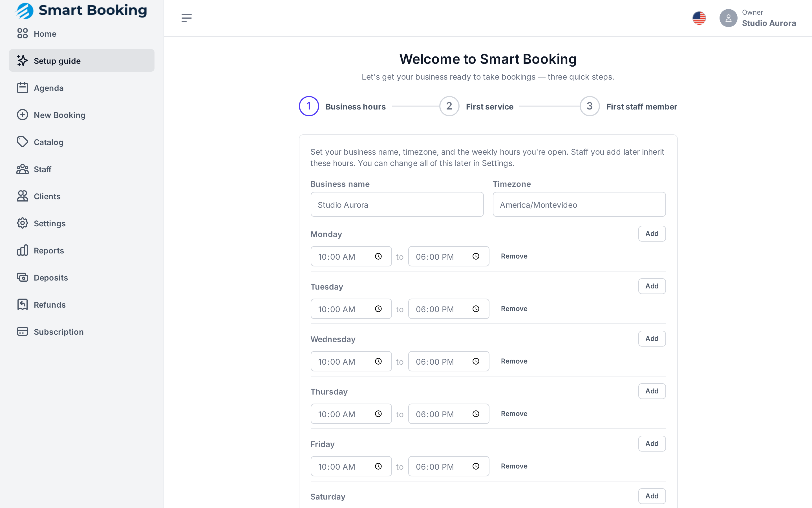The width and height of the screenshot is (812, 508).
Task: Click the Staff group icon
Action: (x=23, y=169)
